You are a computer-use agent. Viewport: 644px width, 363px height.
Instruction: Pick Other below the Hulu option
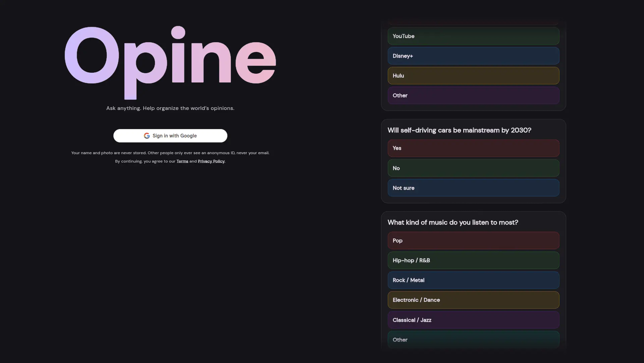click(473, 95)
